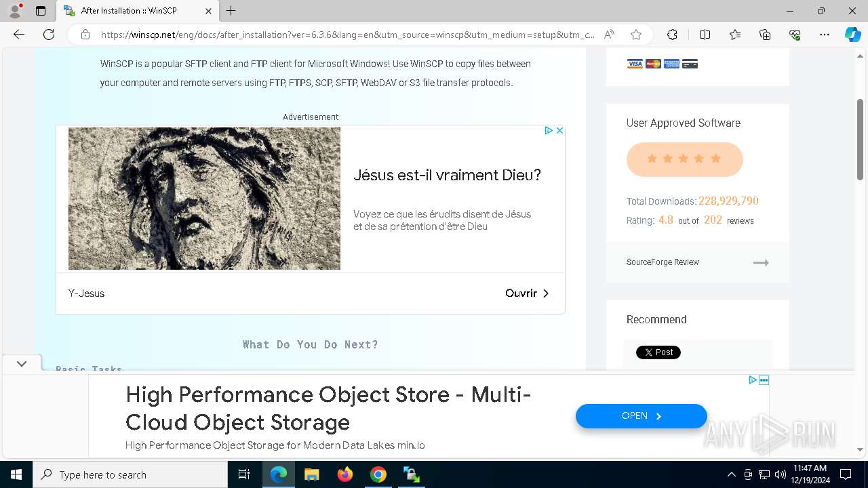The height and width of the screenshot is (488, 868).
Task: Click the 'What Do You Do Next?' heading
Action: pos(311,344)
